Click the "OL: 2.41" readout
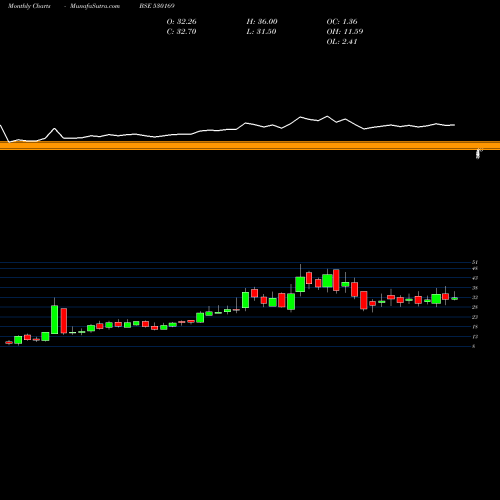500x500 pixels. coord(342,42)
